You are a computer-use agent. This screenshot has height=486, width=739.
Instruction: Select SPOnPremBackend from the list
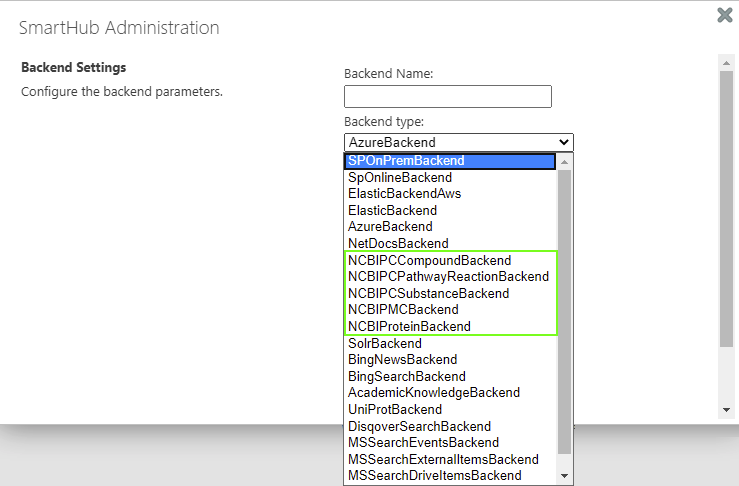[406, 161]
